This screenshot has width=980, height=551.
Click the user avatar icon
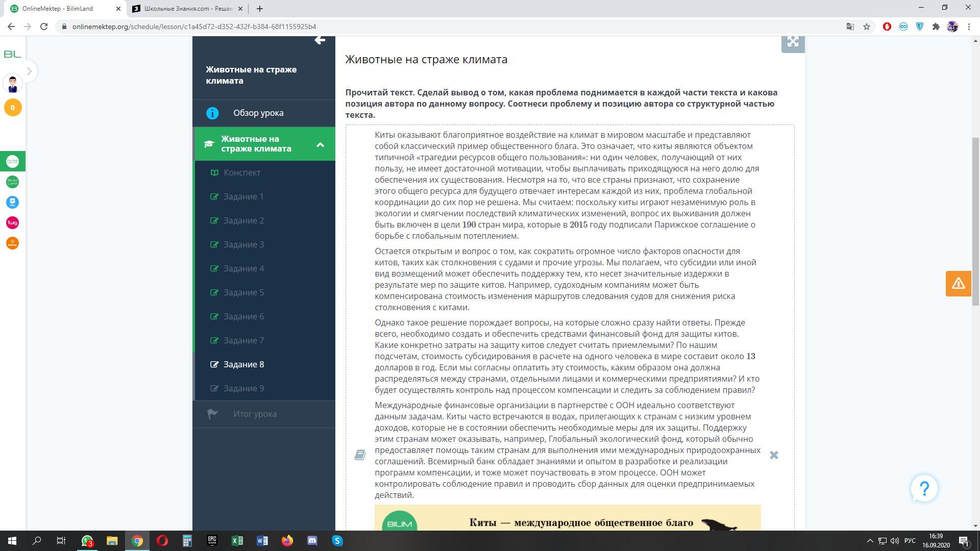(13, 84)
